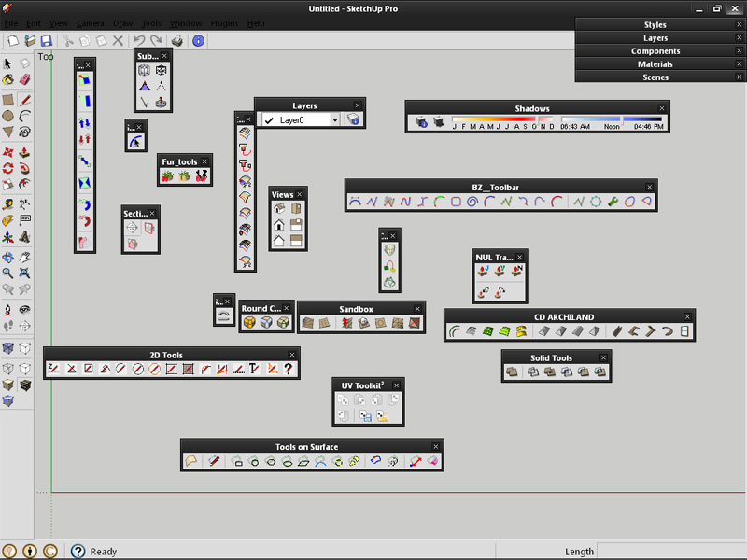Pick the Paint Bucket tool

pos(7,79)
